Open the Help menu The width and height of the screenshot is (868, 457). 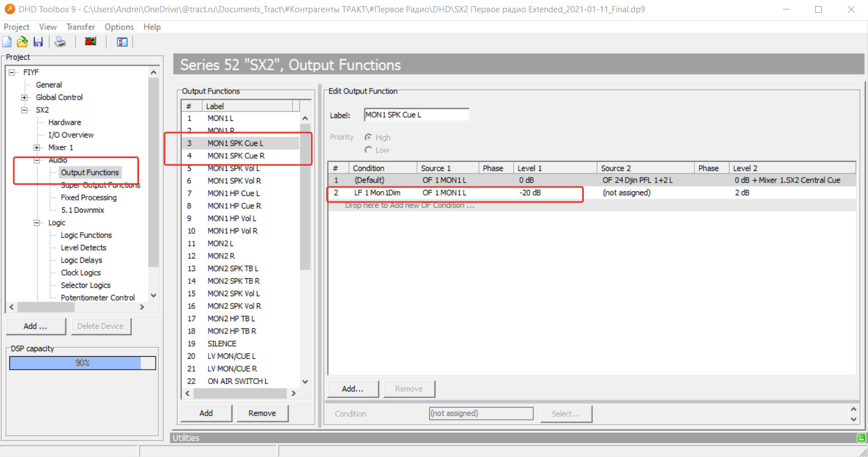152,27
